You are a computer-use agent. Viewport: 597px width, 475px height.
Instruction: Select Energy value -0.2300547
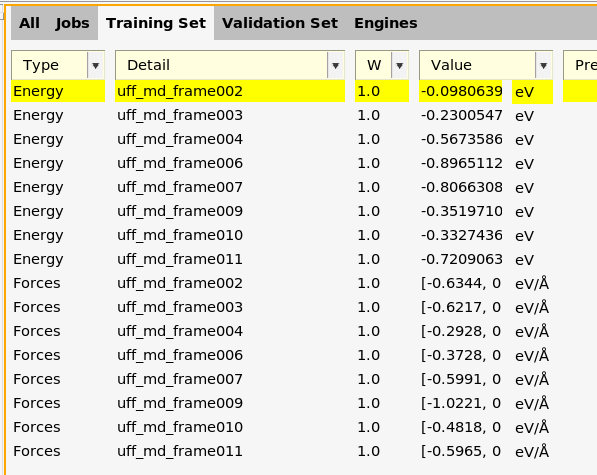click(461, 115)
